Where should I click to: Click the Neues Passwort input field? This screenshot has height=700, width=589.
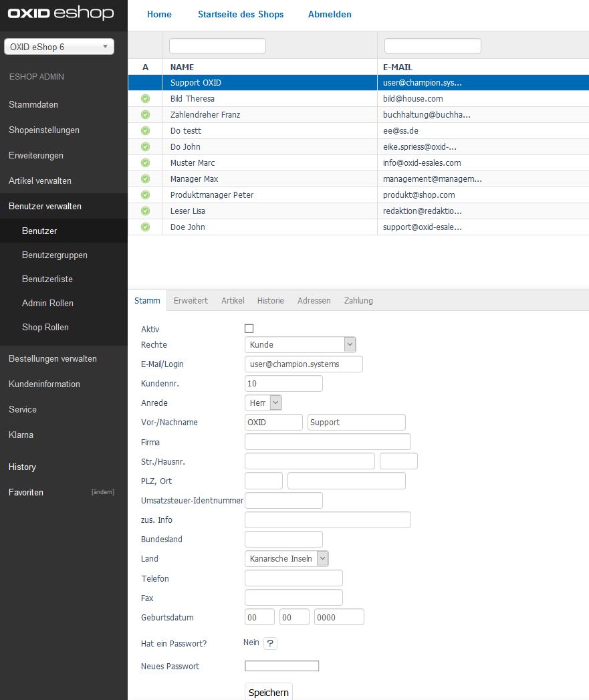[282, 666]
